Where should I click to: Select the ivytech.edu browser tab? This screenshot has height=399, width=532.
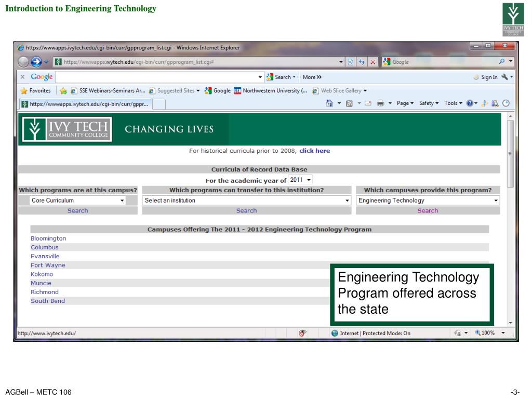point(85,104)
